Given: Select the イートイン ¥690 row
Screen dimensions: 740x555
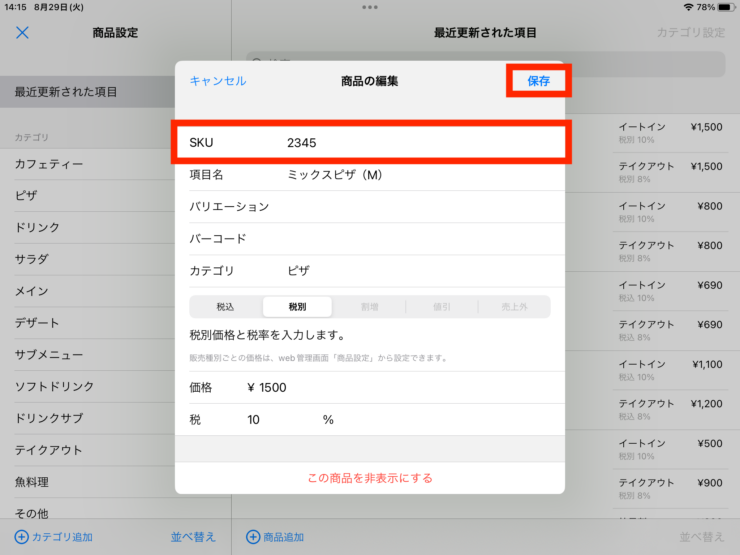Looking at the screenshot, I should pos(670,291).
